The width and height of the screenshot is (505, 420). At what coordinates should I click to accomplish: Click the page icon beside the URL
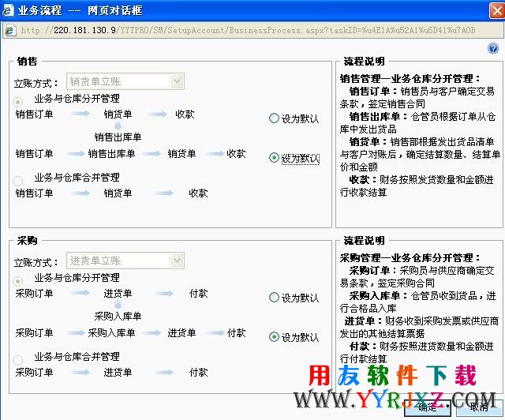tap(10, 30)
